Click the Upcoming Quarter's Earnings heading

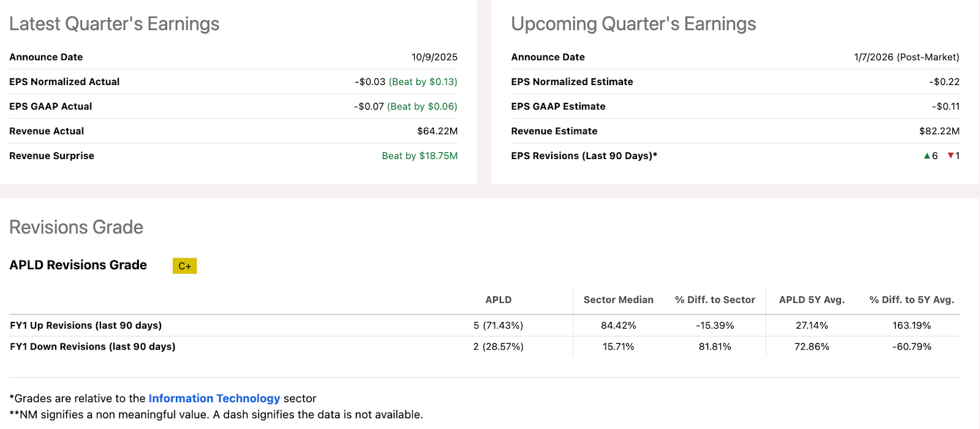[633, 24]
